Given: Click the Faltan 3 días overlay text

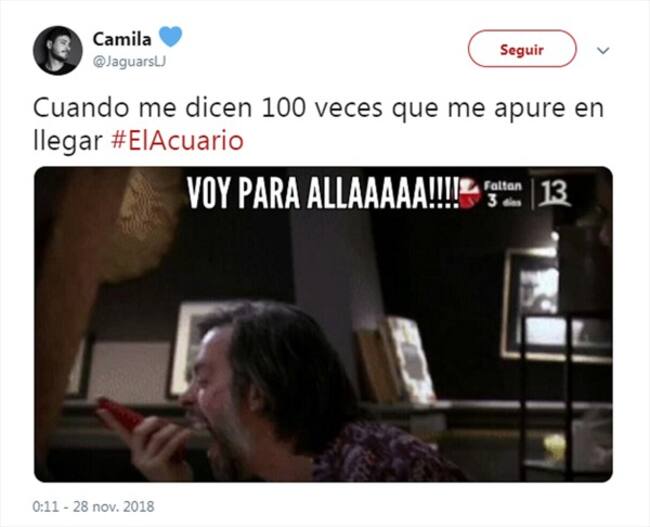Looking at the screenshot, I should coord(503,193).
